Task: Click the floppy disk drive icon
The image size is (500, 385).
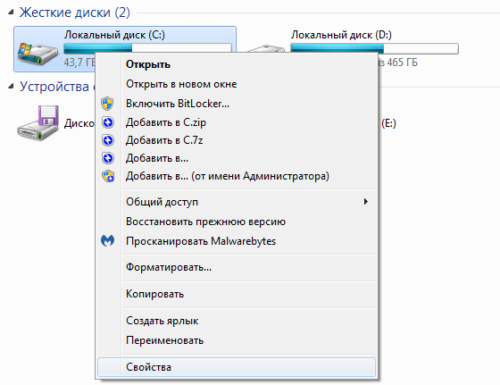Action: 38,123
